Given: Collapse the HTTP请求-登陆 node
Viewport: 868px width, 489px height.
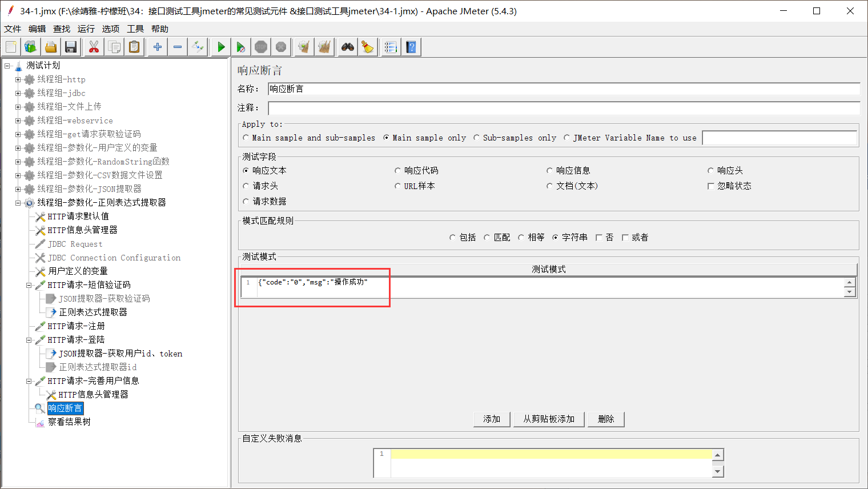Looking at the screenshot, I should click(x=29, y=340).
